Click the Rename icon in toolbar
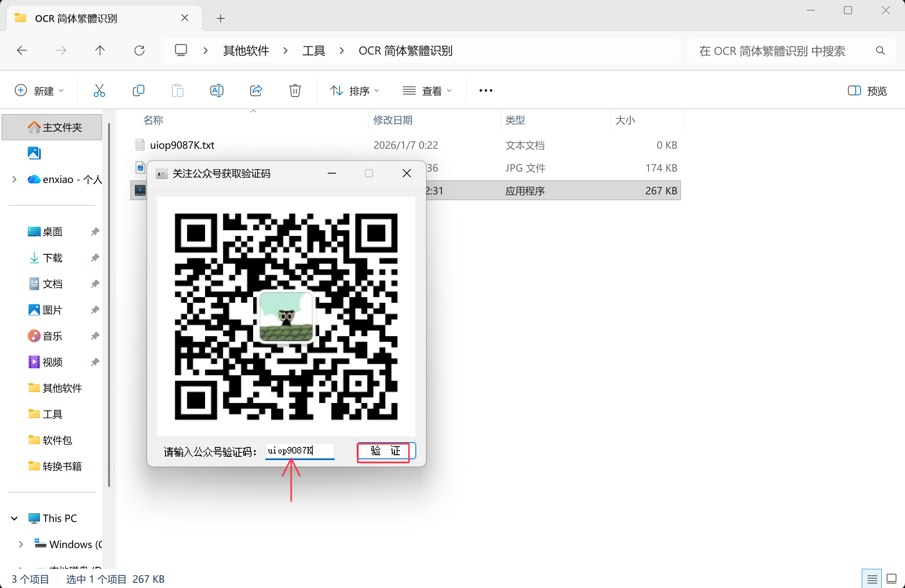The height and width of the screenshot is (588, 905). (216, 90)
